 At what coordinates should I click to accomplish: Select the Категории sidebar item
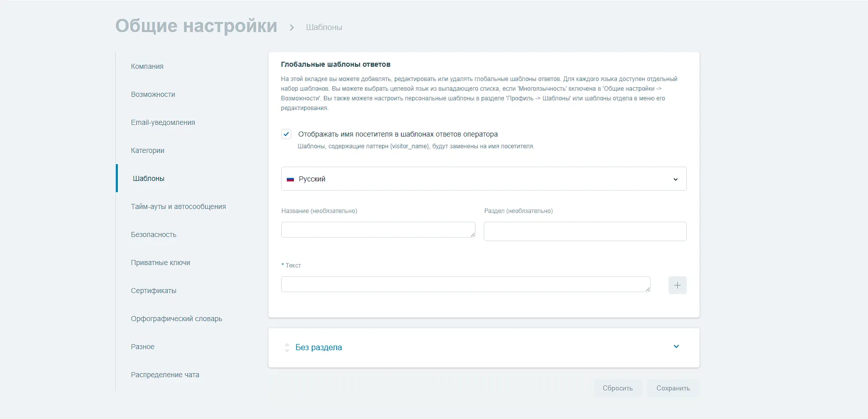tap(147, 150)
